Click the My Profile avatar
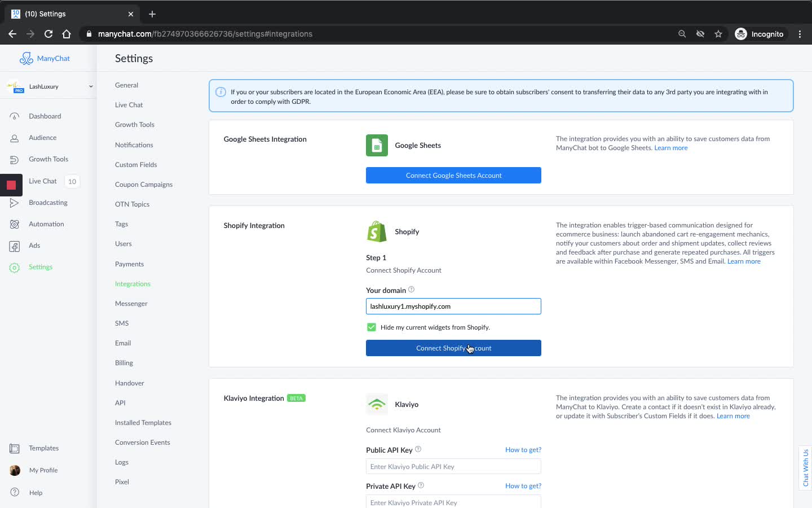This screenshot has width=812, height=508. pyautogui.click(x=15, y=470)
